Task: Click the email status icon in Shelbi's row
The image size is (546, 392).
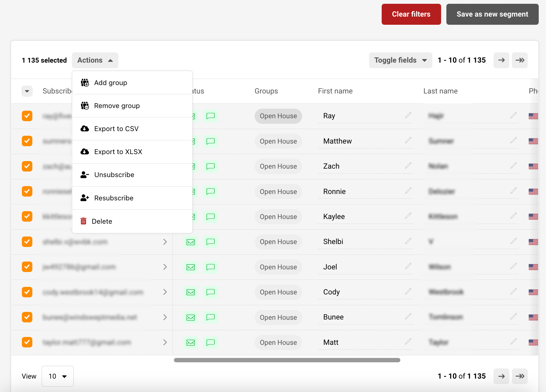Action: (x=191, y=242)
